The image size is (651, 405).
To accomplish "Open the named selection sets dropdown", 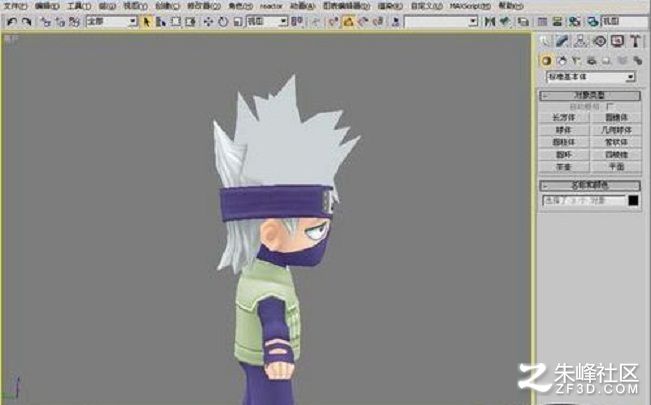I will [x=441, y=22].
